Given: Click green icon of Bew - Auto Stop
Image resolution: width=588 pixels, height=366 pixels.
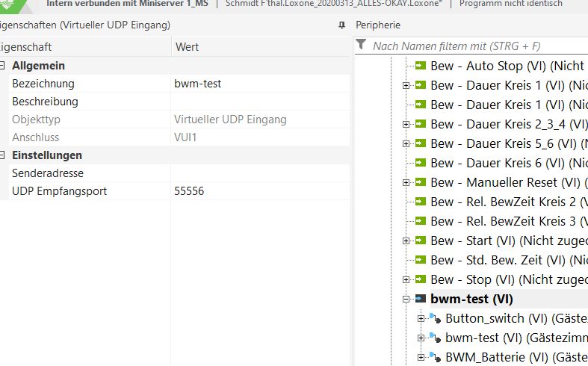Looking at the screenshot, I should 421,66.
